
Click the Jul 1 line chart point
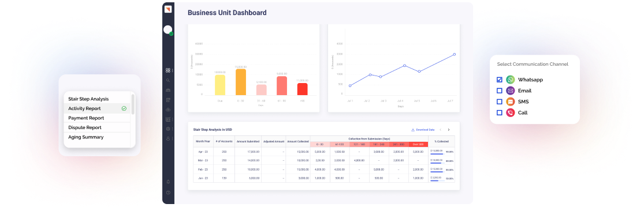tap(350, 85)
